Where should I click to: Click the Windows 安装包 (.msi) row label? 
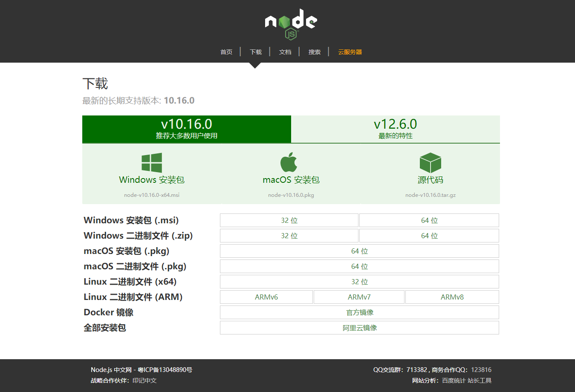131,220
